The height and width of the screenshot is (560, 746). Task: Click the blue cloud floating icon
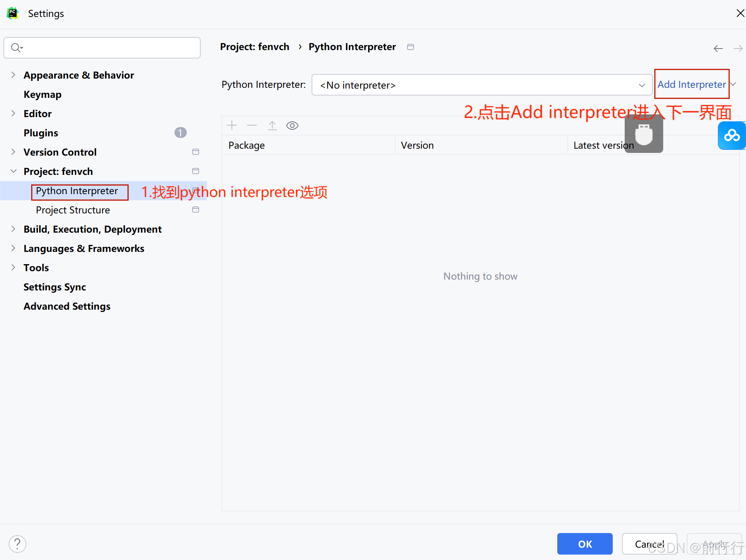click(x=731, y=136)
